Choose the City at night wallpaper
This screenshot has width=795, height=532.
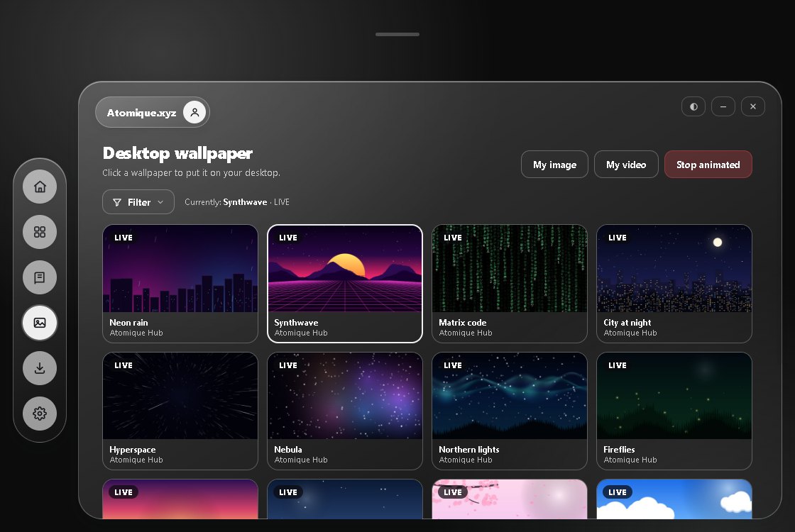point(674,284)
